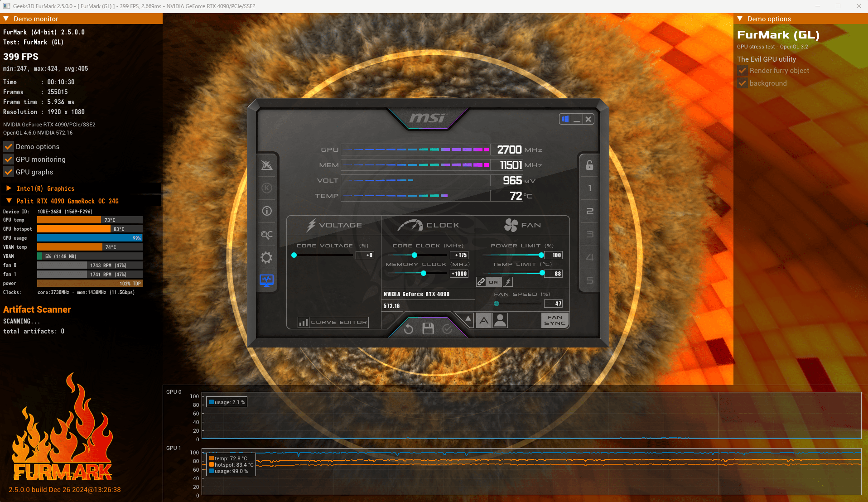Click the Core Clock +175 value field
This screenshot has width=868, height=502.
[x=459, y=255]
